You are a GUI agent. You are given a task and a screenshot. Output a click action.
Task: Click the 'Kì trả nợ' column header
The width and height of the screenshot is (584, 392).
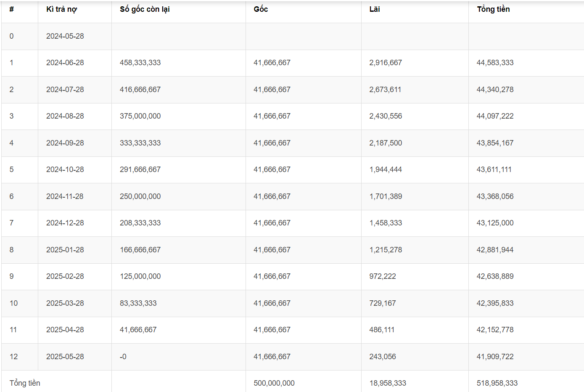click(62, 9)
